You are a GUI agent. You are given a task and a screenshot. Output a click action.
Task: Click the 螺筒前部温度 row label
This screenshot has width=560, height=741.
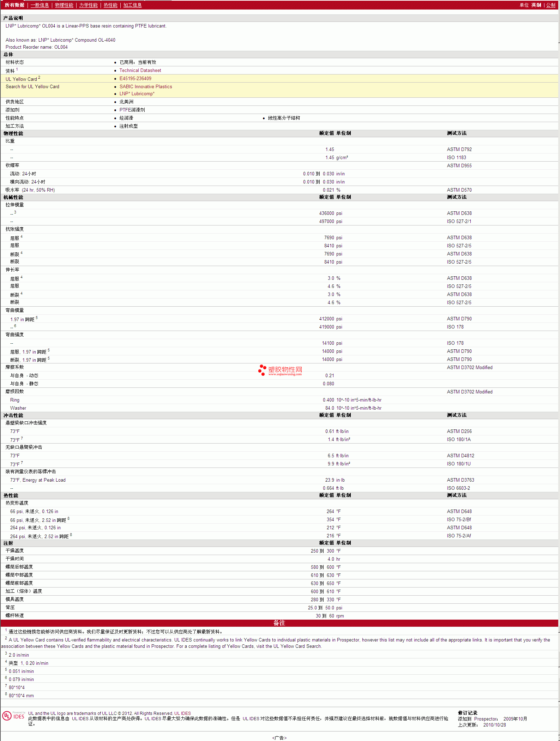coord(19,583)
